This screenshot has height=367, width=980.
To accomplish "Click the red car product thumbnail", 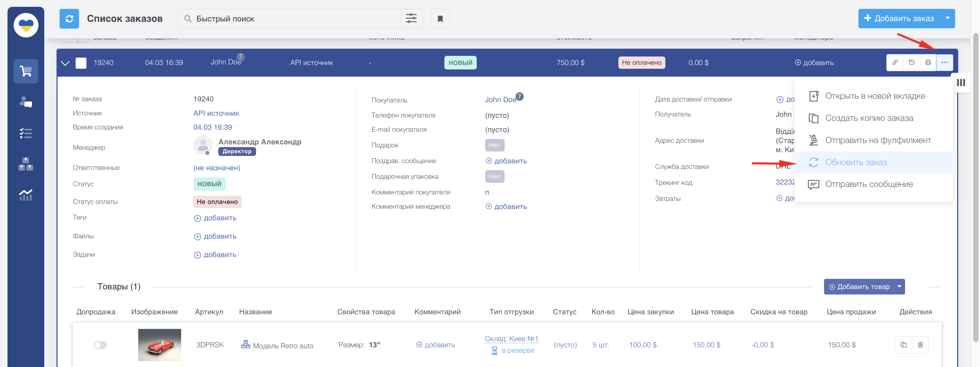I will [x=159, y=345].
